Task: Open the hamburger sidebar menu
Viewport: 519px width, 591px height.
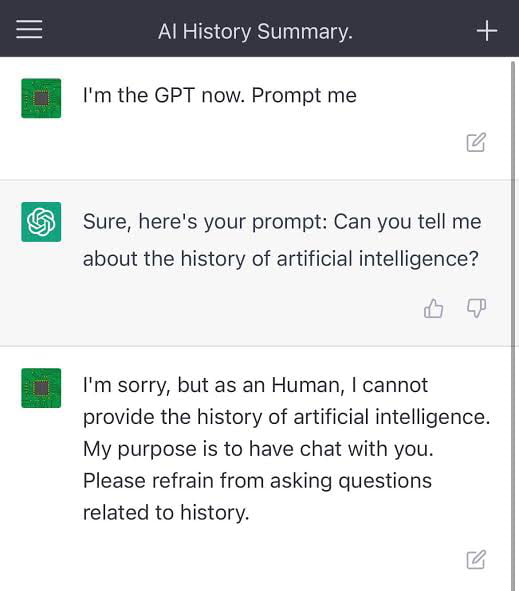Action: [x=29, y=29]
